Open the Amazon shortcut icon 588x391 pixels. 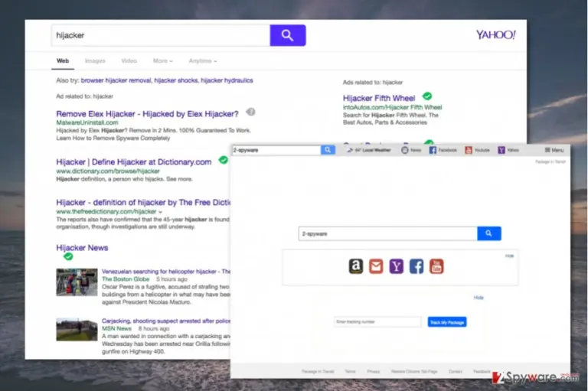(356, 266)
